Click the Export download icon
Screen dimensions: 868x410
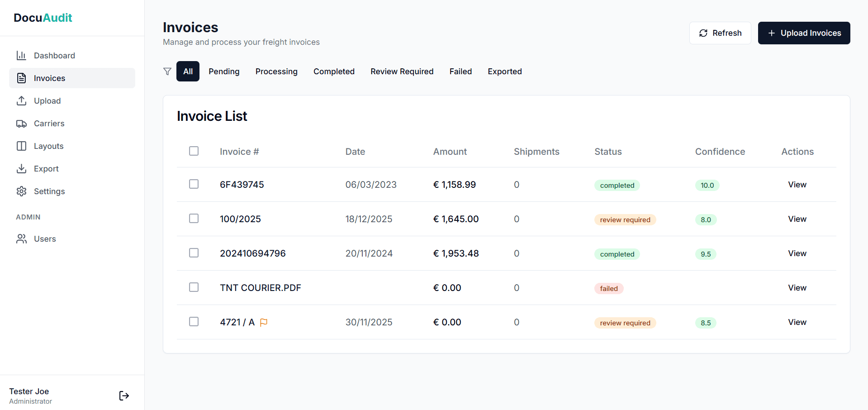[x=22, y=168]
